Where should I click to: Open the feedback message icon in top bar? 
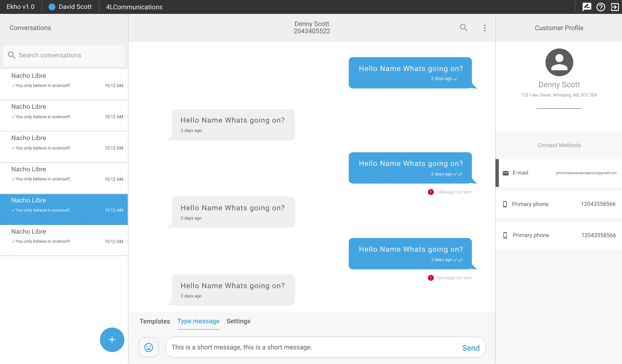pyautogui.click(x=587, y=7)
